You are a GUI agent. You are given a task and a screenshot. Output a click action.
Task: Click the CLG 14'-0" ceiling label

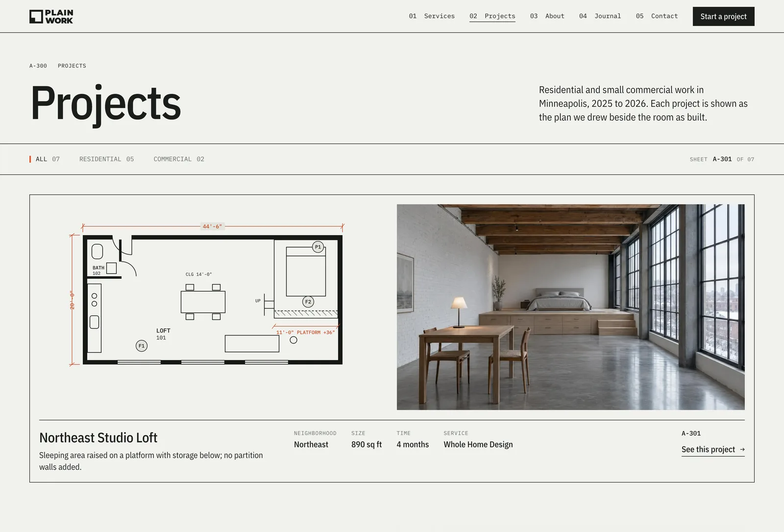tap(198, 274)
